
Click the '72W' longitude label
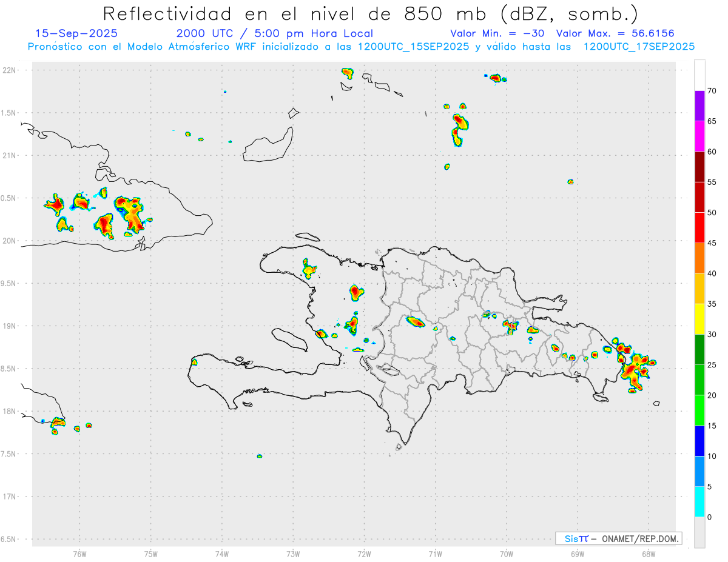(364, 555)
